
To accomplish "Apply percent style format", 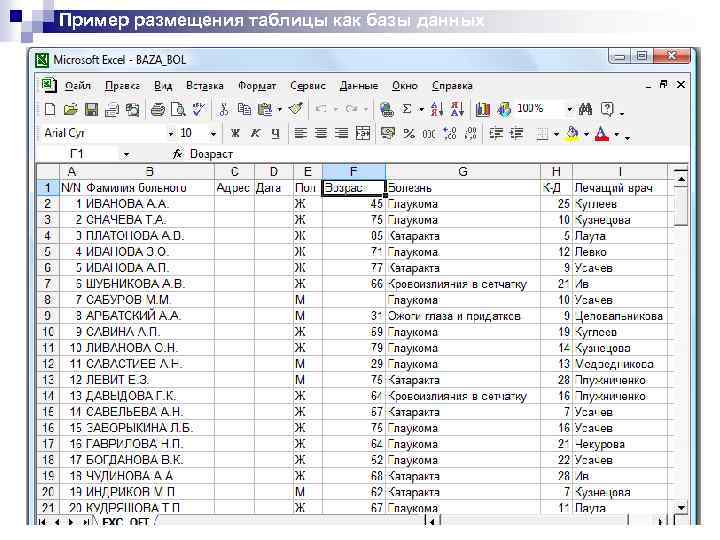I will tap(409, 133).
